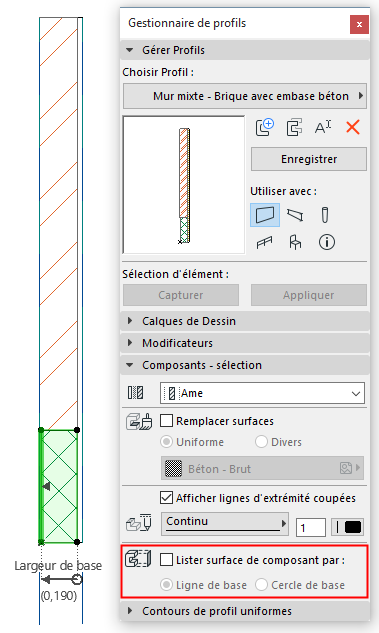Click the replace surfaces paintbrush icon
The width and height of the screenshot is (379, 633).
[139, 421]
